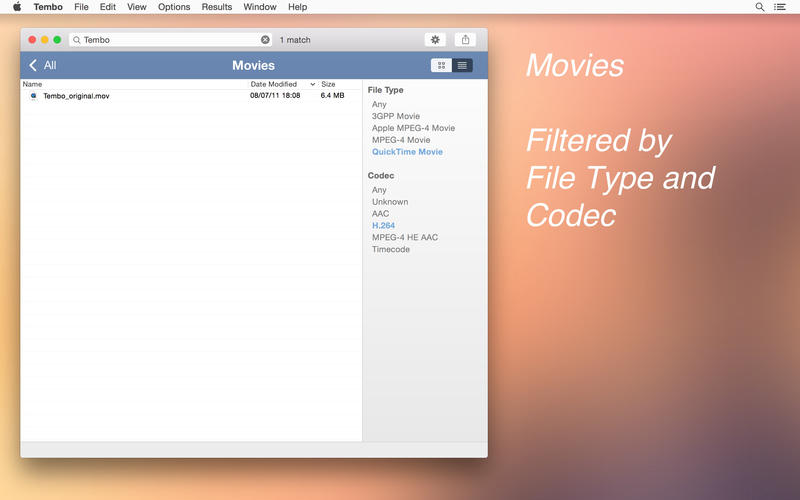Viewport: 800px width, 500px height.
Task: Select the Any option under File Type
Action: 379,104
